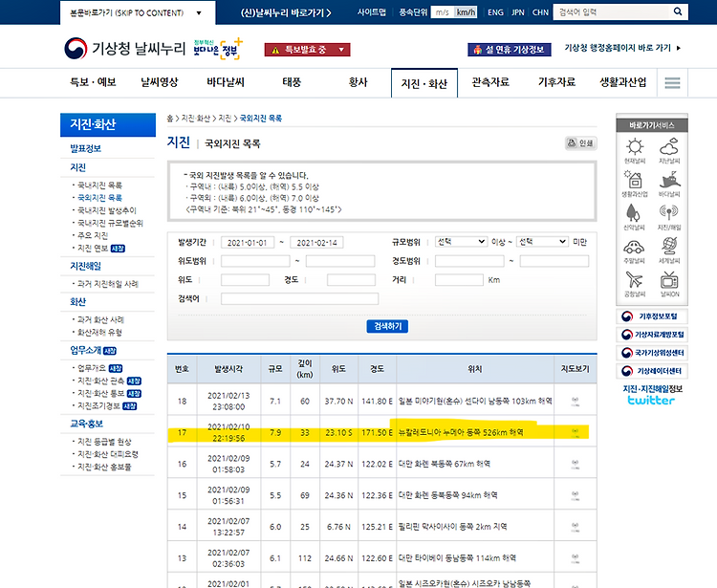Screen dimensions: 717x588
Task: Open 기상자료개방포털 banner
Action: click(652, 335)
